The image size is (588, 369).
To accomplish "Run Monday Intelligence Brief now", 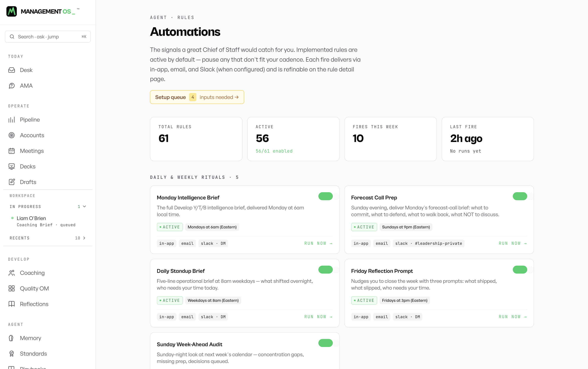I will (318, 243).
